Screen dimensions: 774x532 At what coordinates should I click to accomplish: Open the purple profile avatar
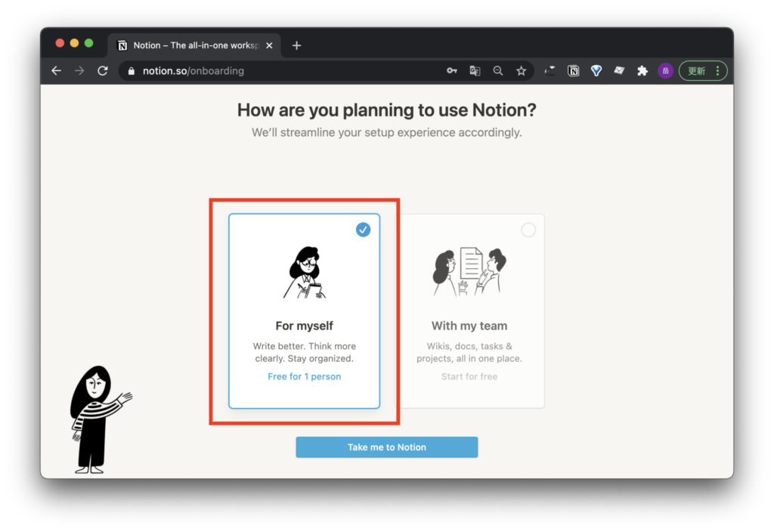tap(665, 71)
